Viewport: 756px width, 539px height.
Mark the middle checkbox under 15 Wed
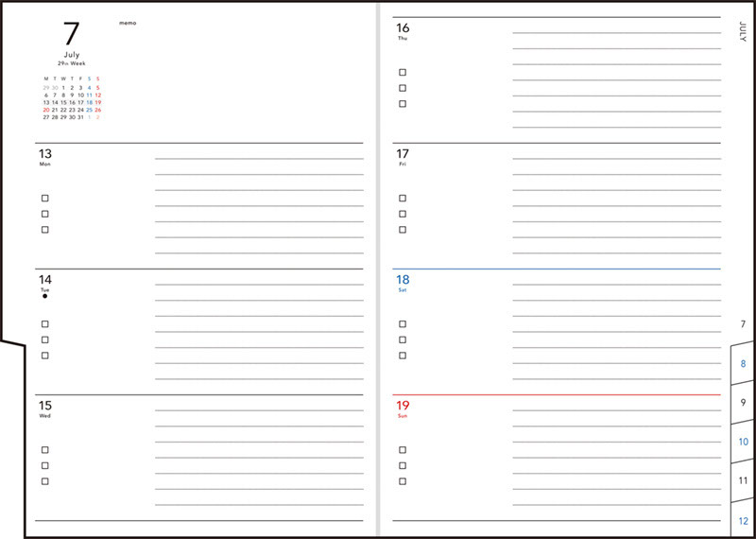pyautogui.click(x=44, y=465)
